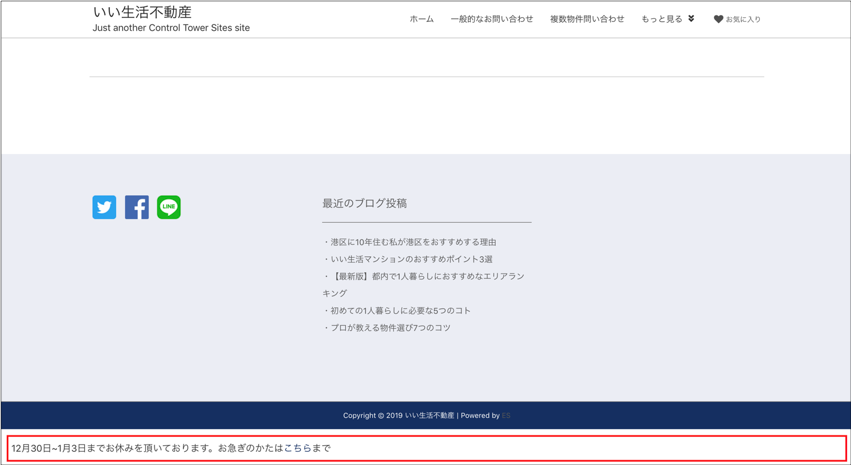
Task: Click the Copyright 2019 footer text
Action: click(x=398, y=415)
